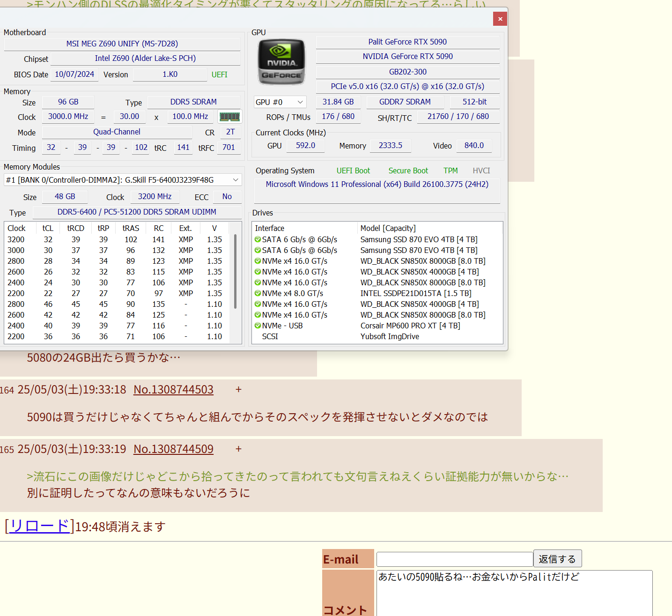This screenshot has width=672, height=616.
Task: Click current GPU clock value 592.0
Action: pyautogui.click(x=305, y=145)
